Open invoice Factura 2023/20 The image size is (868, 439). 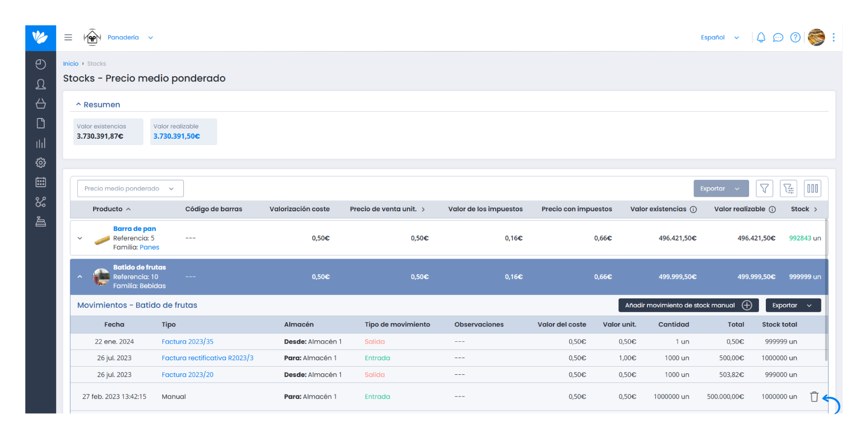click(187, 375)
